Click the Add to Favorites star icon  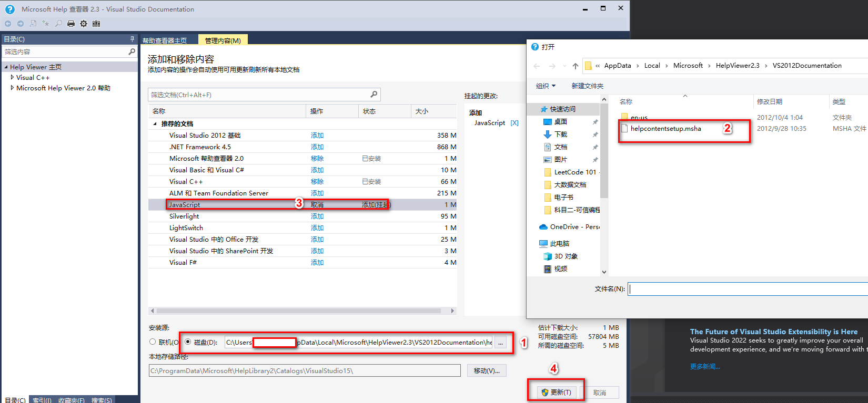[x=46, y=24]
